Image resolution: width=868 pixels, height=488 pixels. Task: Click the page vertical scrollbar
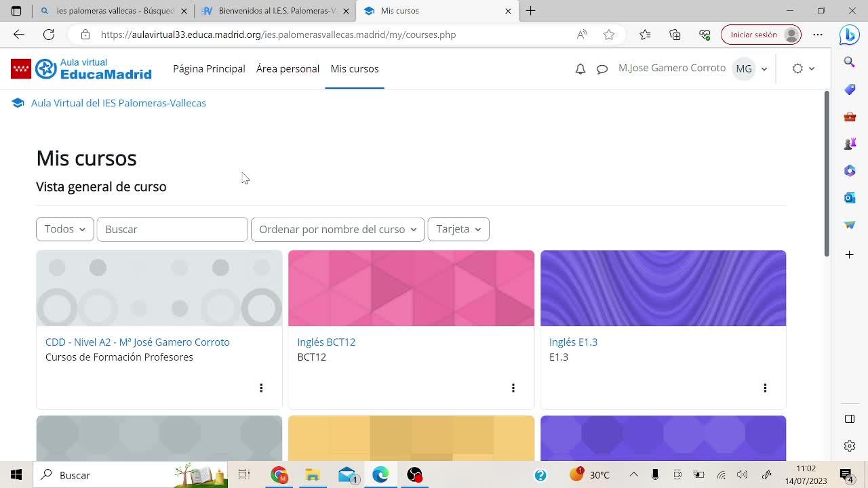[x=827, y=174]
